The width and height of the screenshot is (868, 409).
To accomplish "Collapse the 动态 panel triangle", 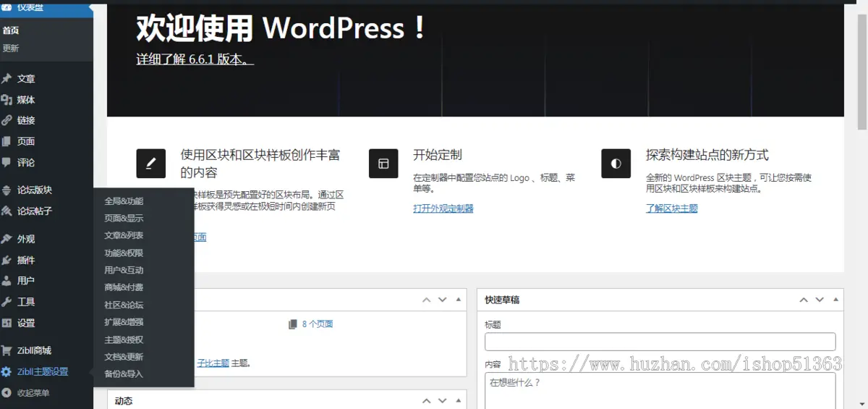I will point(459,401).
